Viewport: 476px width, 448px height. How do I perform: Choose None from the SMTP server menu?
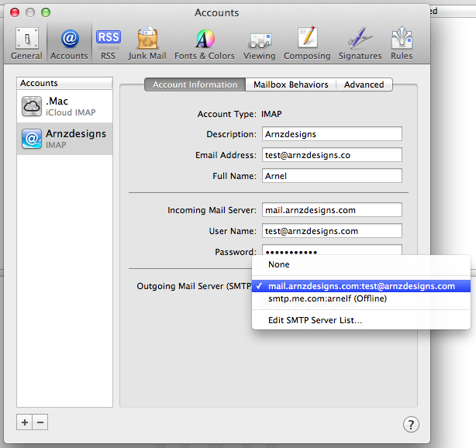tap(279, 265)
